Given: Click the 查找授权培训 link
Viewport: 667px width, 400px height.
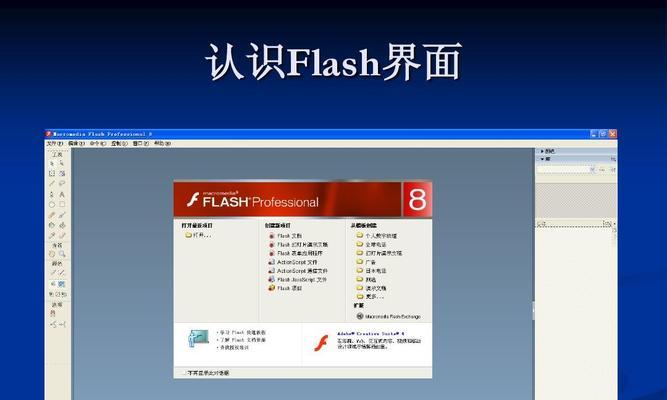Looking at the screenshot, I should (x=234, y=348).
